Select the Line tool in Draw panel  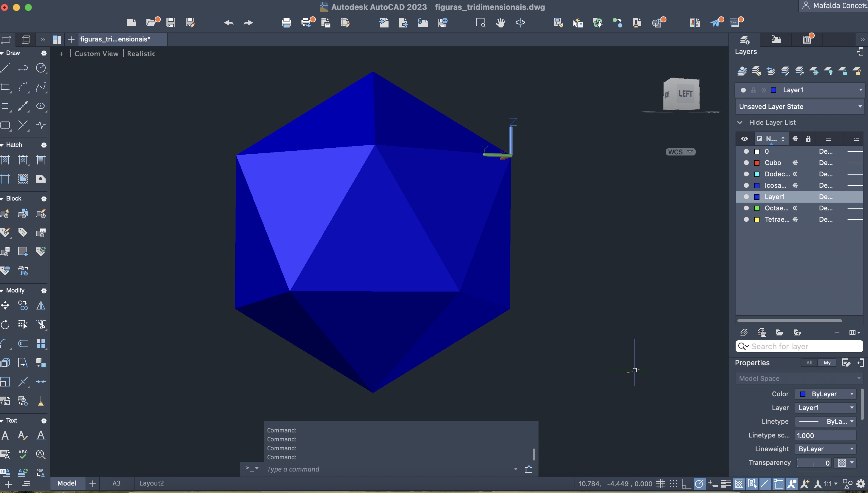[5, 68]
